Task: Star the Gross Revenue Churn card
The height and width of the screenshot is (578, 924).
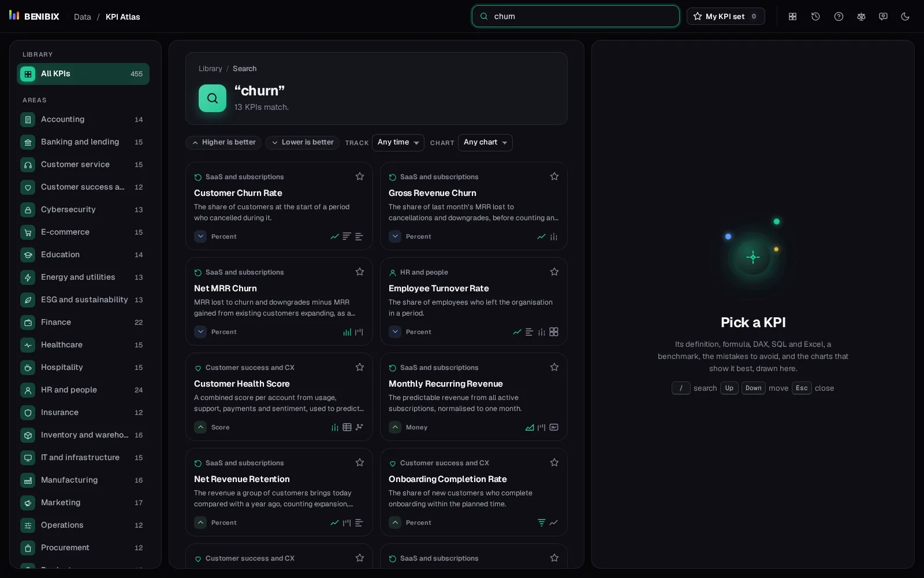Action: tap(554, 176)
